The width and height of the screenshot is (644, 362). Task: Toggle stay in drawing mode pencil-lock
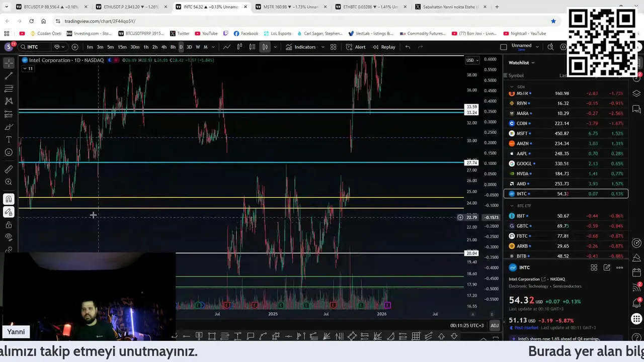point(9,212)
